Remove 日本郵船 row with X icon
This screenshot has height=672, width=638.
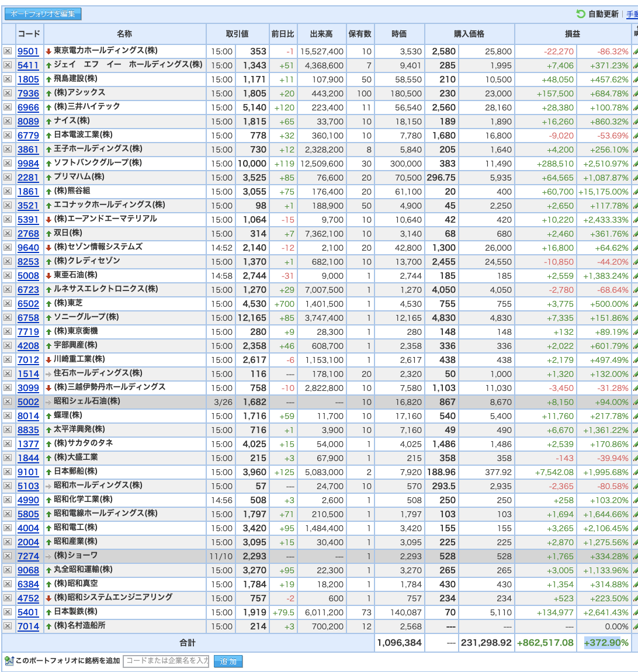click(8, 472)
